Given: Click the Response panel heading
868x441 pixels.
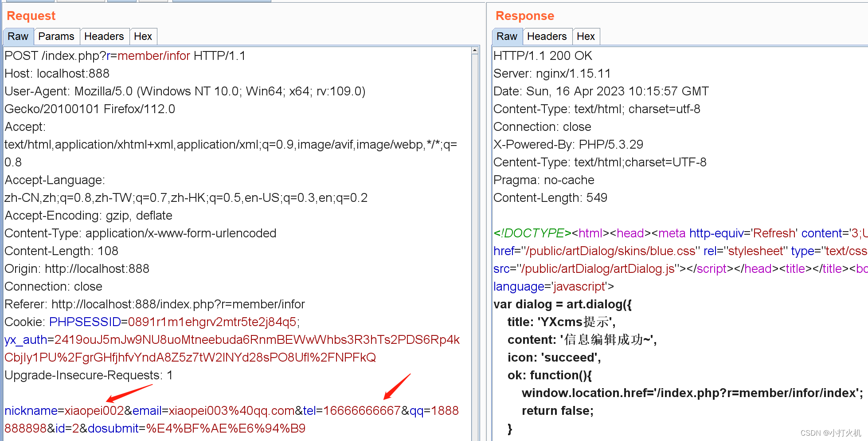Looking at the screenshot, I should 524,16.
